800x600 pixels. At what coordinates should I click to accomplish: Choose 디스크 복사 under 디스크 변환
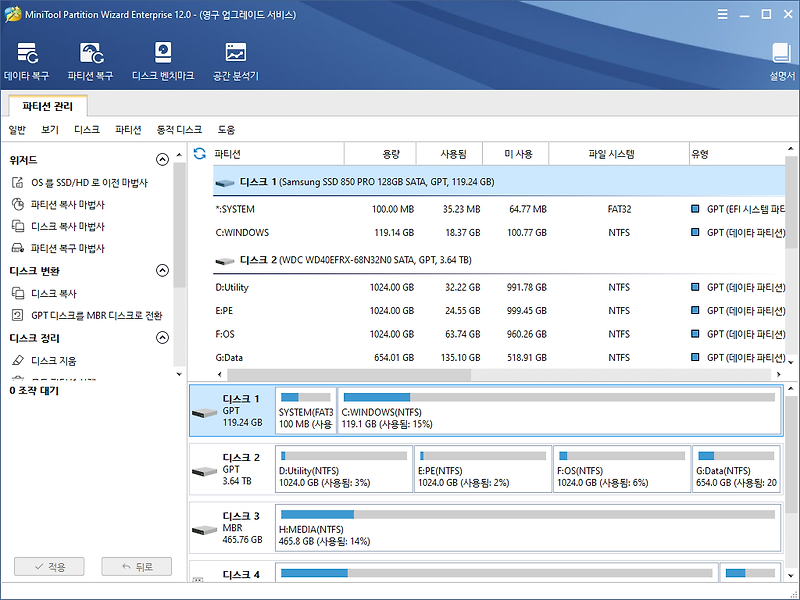point(44,294)
